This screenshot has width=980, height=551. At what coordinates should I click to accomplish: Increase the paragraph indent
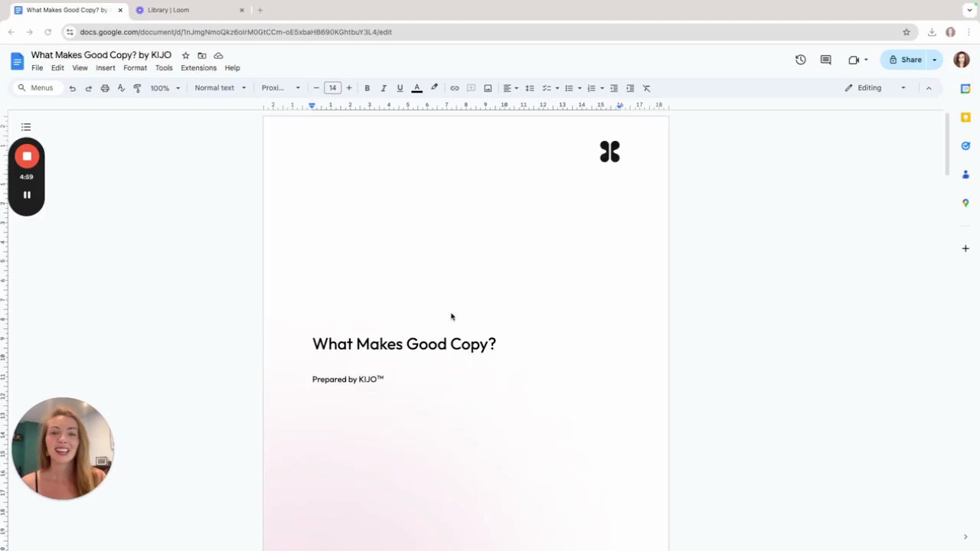(x=630, y=88)
